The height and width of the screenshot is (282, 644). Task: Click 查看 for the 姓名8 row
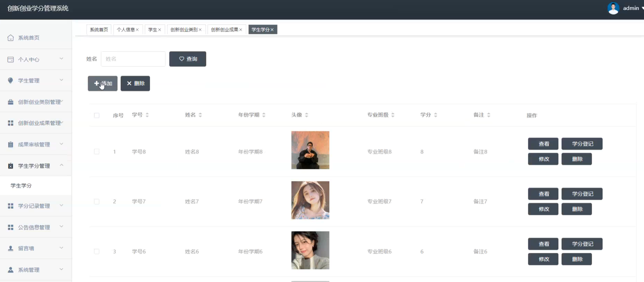543,144
